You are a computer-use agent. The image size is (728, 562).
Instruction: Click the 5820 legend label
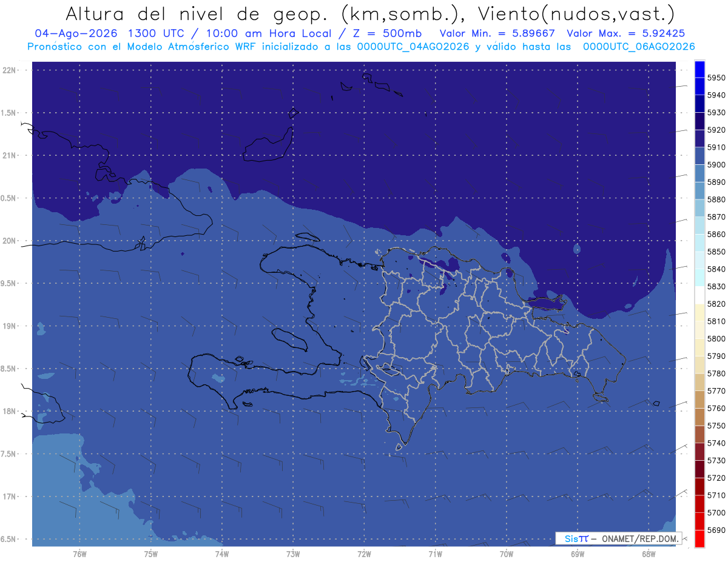pyautogui.click(x=716, y=304)
